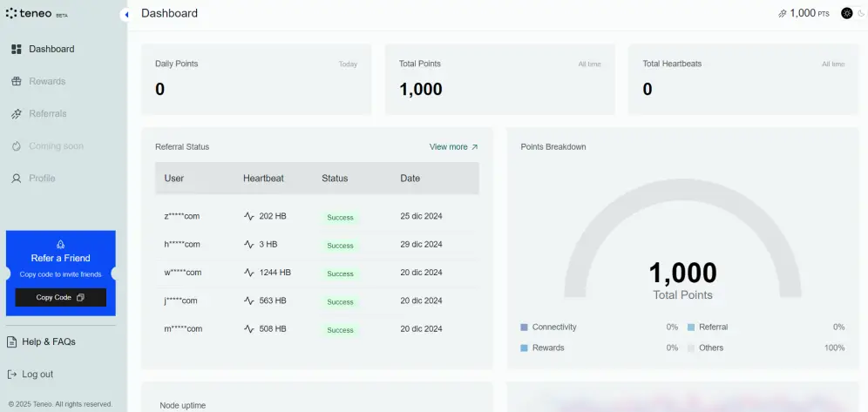
Task: Click the Points Breakdown gauge arc
Action: pyautogui.click(x=682, y=188)
